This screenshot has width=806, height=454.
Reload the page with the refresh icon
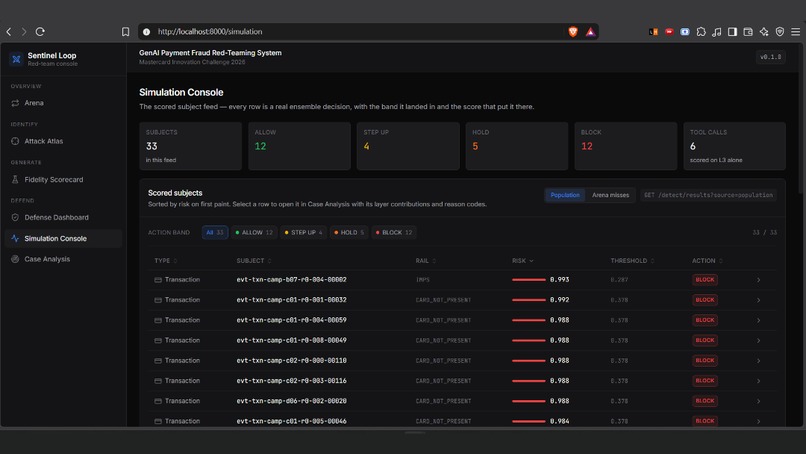pyautogui.click(x=40, y=31)
